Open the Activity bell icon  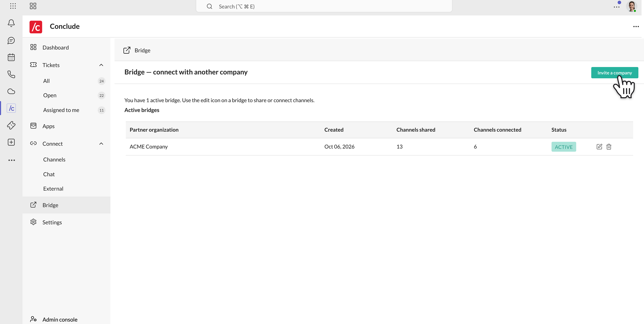(x=11, y=23)
